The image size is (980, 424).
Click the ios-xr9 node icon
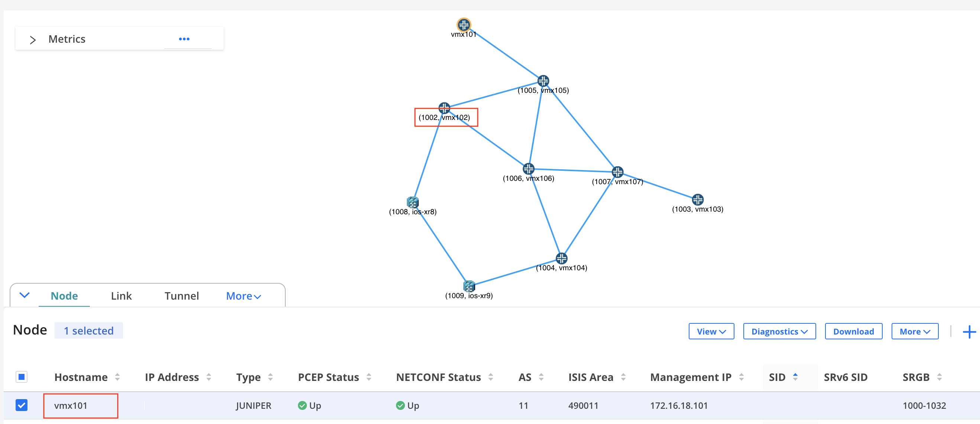click(469, 286)
